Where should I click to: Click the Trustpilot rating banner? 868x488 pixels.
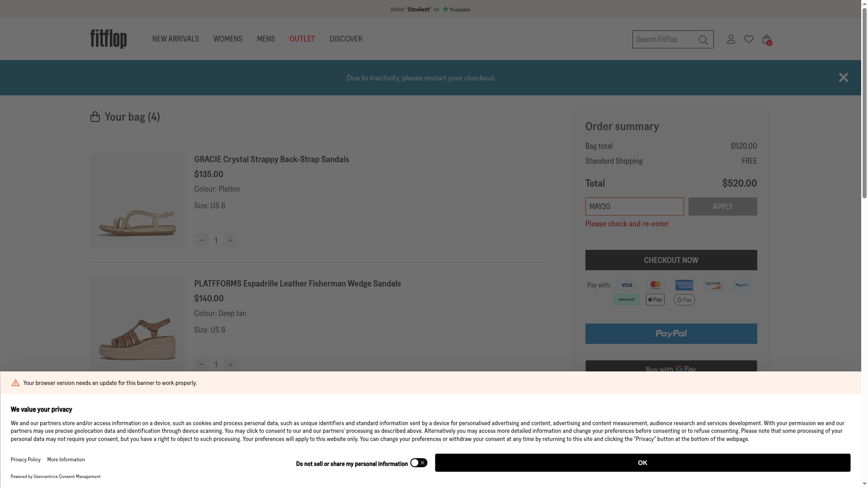[x=430, y=9]
